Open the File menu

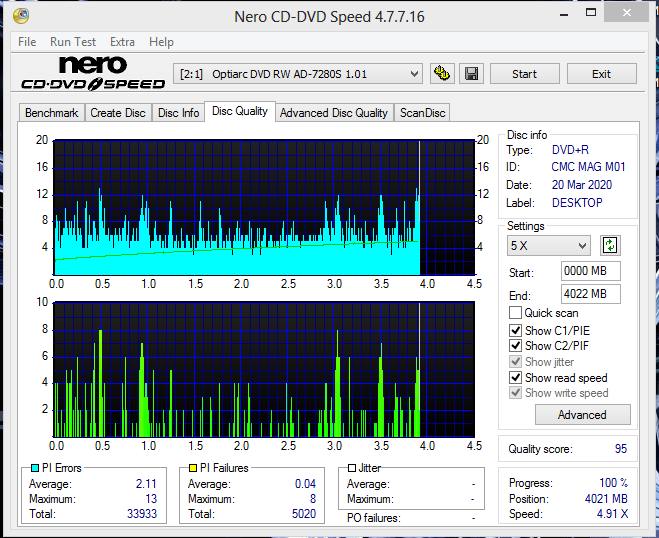(27, 42)
